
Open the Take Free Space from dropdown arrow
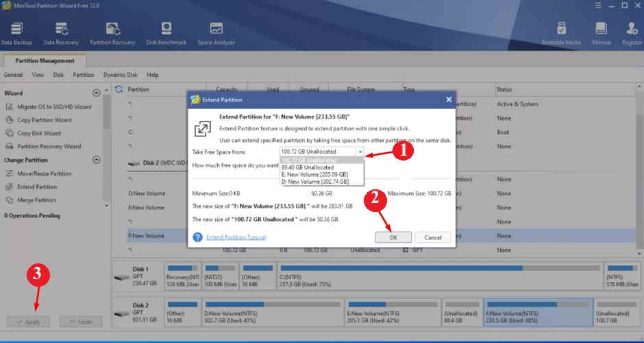(x=360, y=152)
